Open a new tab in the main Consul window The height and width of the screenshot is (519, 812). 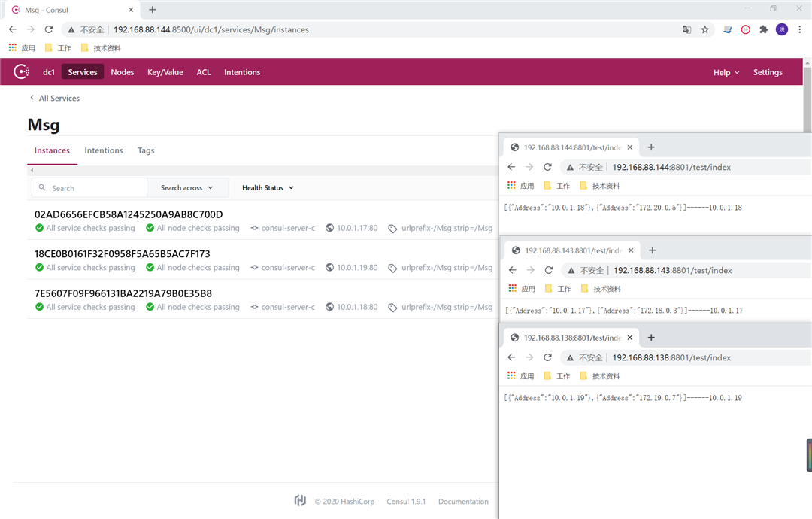[x=152, y=9]
